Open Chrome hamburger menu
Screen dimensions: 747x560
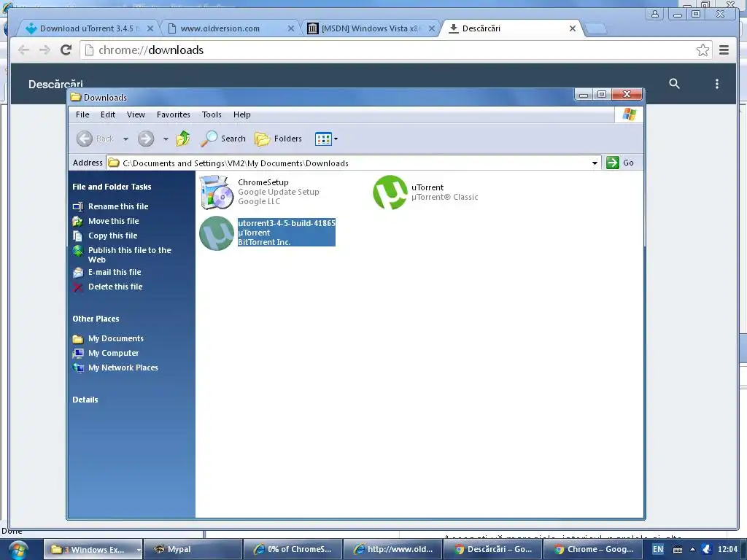[724, 50]
